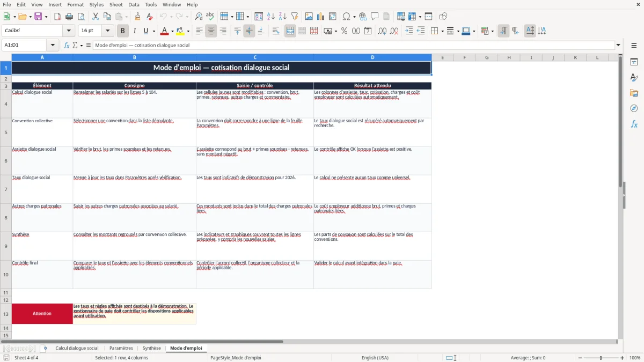Click the Increase Indent icon

pyautogui.click(x=409, y=31)
